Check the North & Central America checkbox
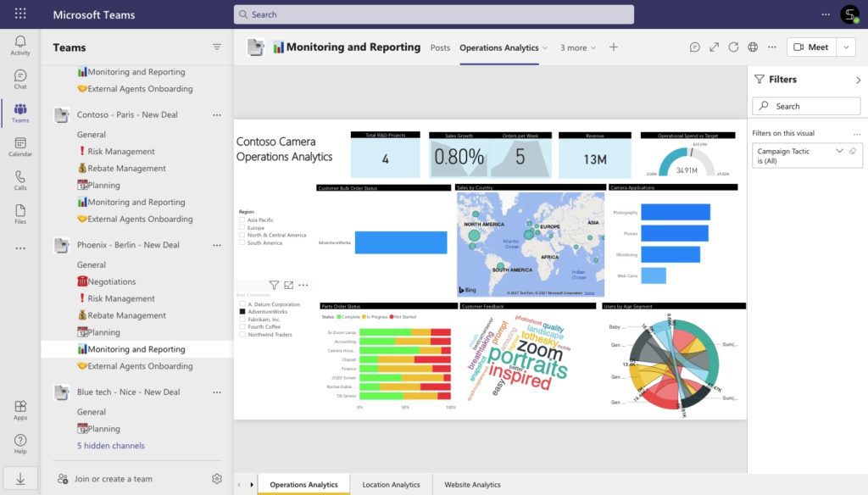The width and height of the screenshot is (868, 495). click(242, 235)
